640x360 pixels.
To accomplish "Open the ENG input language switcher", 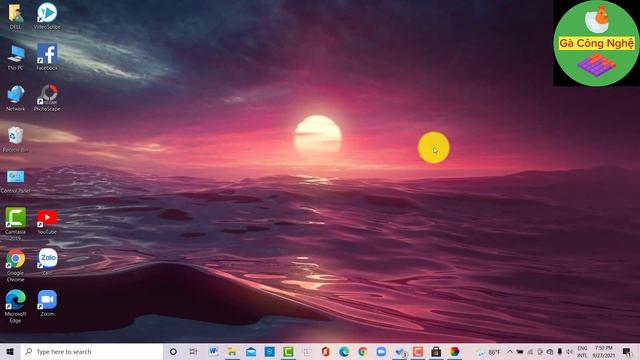I will tap(582, 351).
